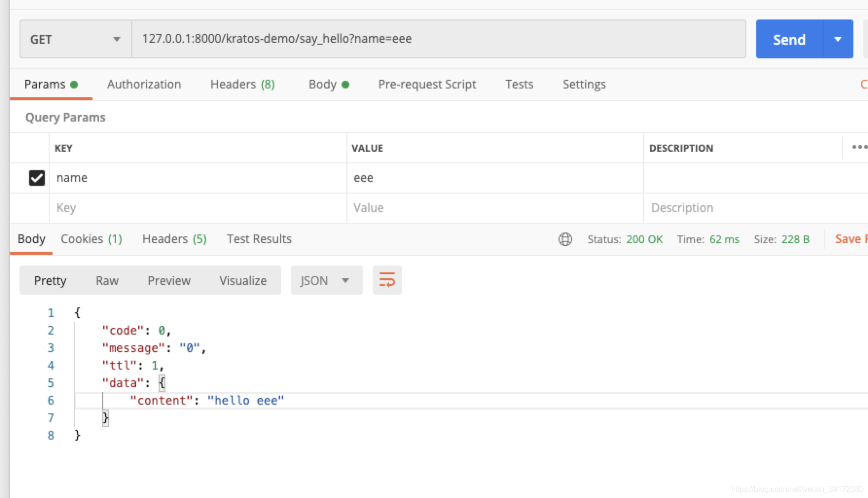This screenshot has width=868, height=498.
Task: Click the network globe icon
Action: click(x=565, y=239)
